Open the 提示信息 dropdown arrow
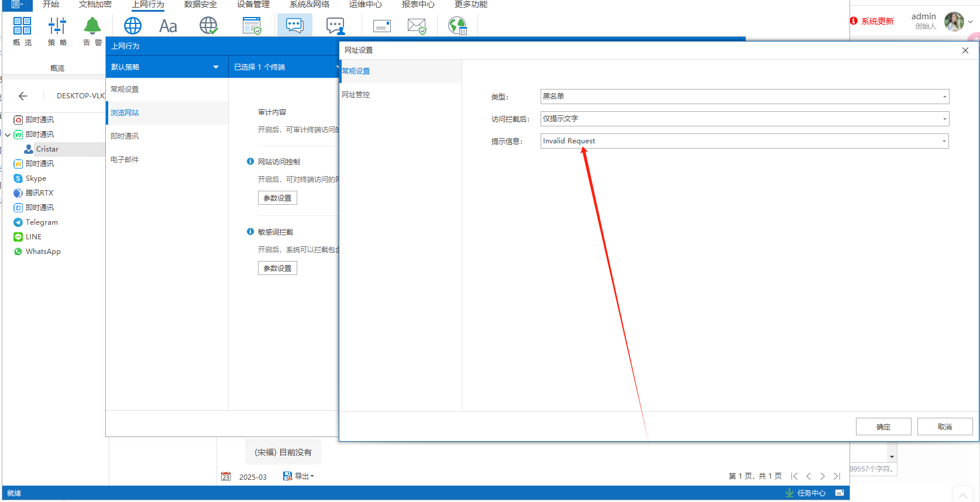980x502 pixels. tap(944, 141)
